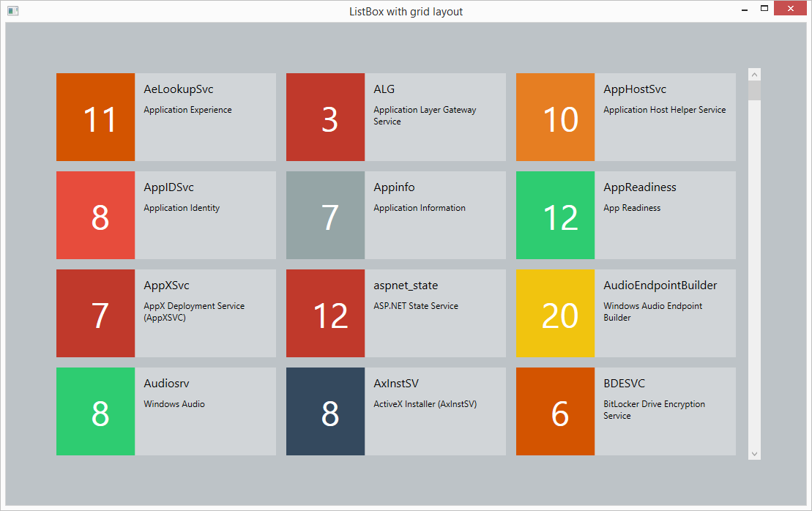Select the AeLookupSvc service tile
Image resolution: width=812 pixels, height=511 pixels.
coord(205,117)
